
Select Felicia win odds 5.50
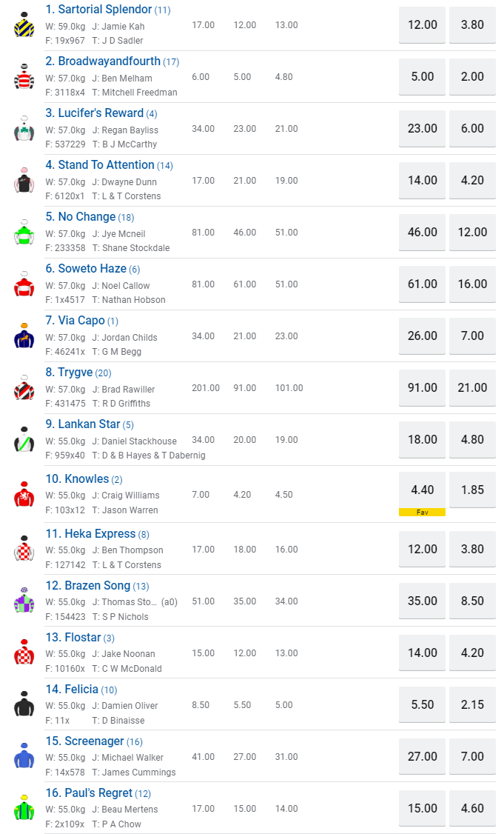(422, 704)
